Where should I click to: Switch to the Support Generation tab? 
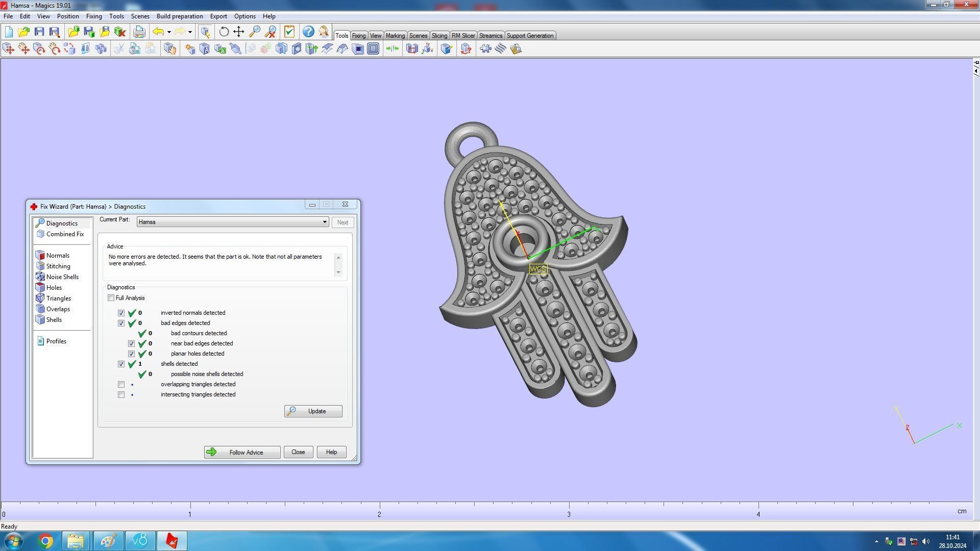[529, 36]
